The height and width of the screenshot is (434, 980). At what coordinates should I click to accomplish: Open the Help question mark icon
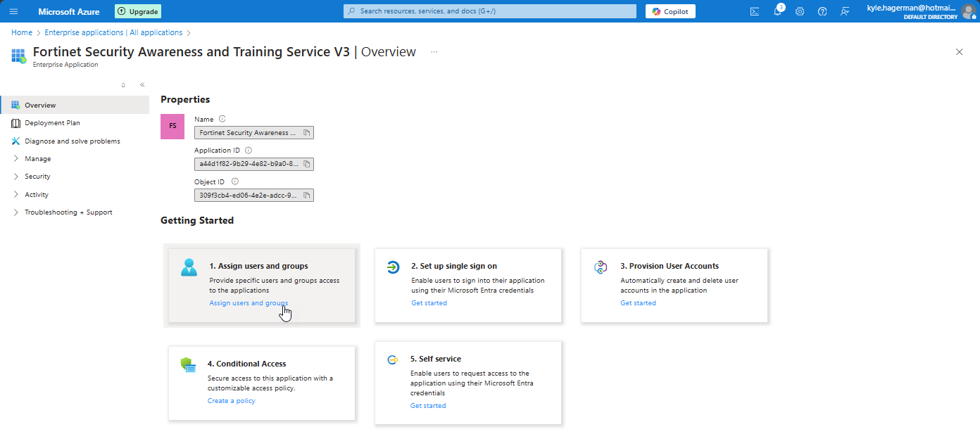coord(822,11)
